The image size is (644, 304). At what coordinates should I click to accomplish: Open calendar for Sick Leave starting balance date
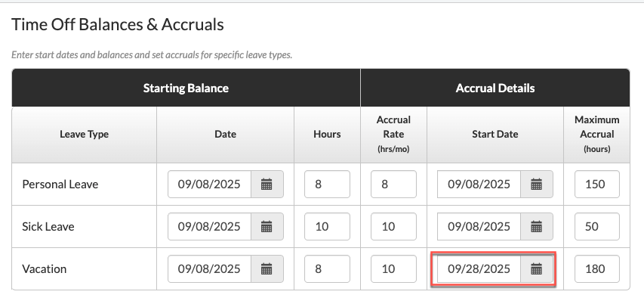267,227
